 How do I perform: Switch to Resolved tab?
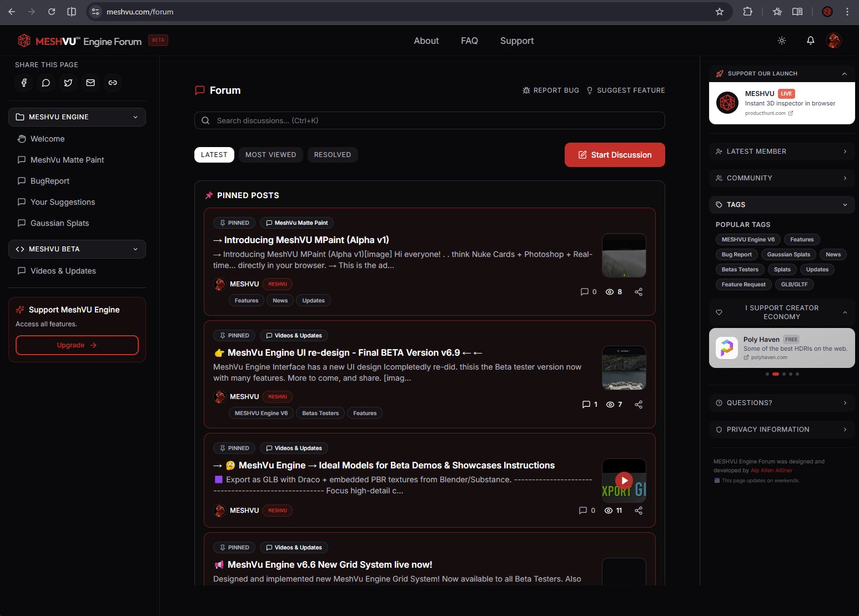point(333,155)
